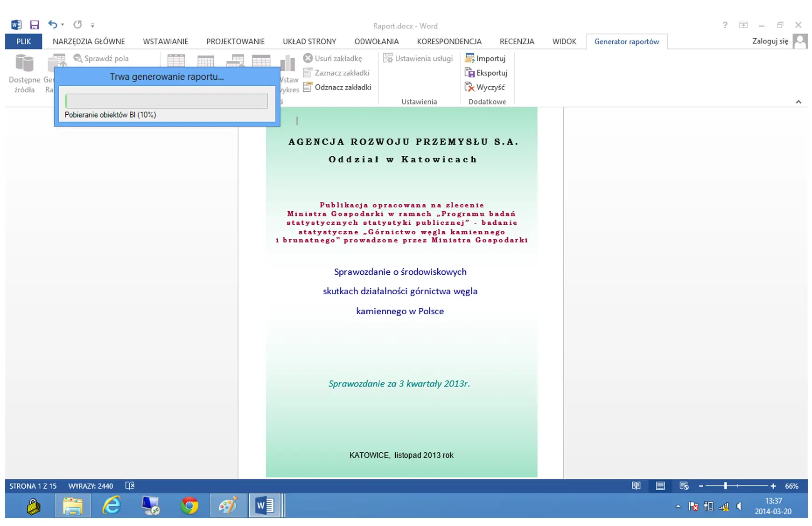Click Zaznacz zakładki in ribbon
This screenshot has width=812, height=526.
pos(336,73)
